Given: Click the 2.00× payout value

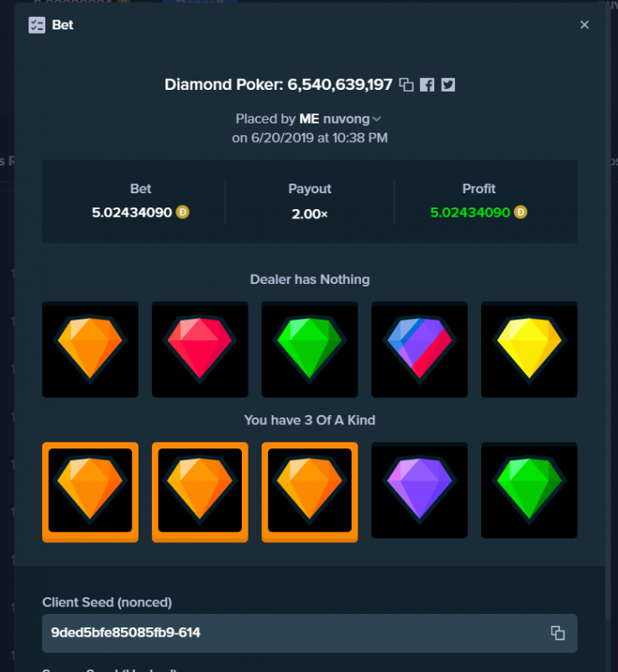Looking at the screenshot, I should 310,213.
